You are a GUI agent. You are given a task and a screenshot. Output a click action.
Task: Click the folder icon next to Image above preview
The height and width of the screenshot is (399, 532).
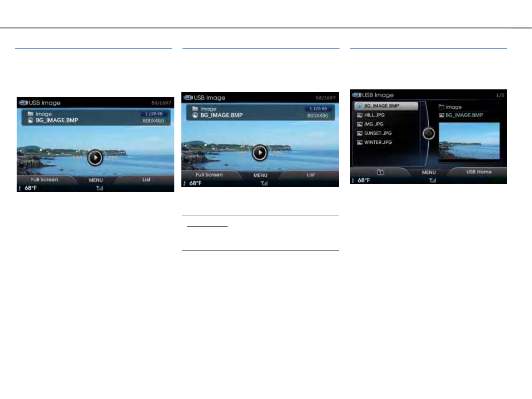441,107
